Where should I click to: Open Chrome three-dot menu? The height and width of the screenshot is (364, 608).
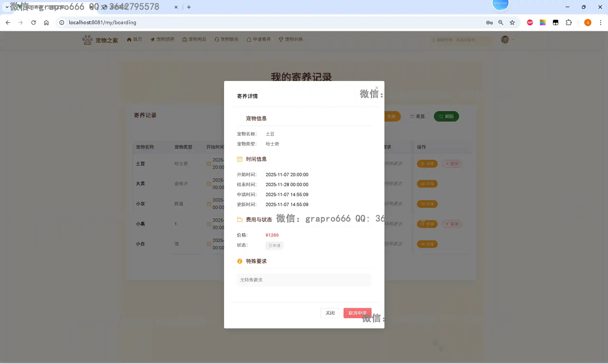coord(600,23)
